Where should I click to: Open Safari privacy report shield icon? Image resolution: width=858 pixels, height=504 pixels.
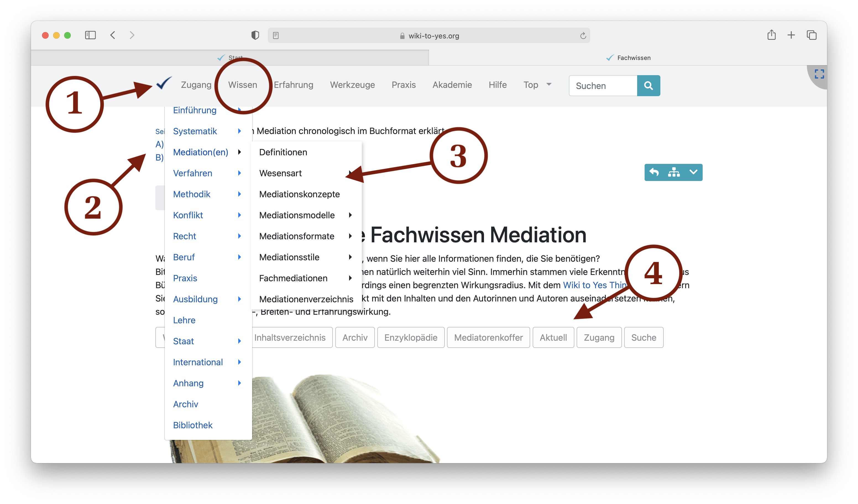point(255,35)
